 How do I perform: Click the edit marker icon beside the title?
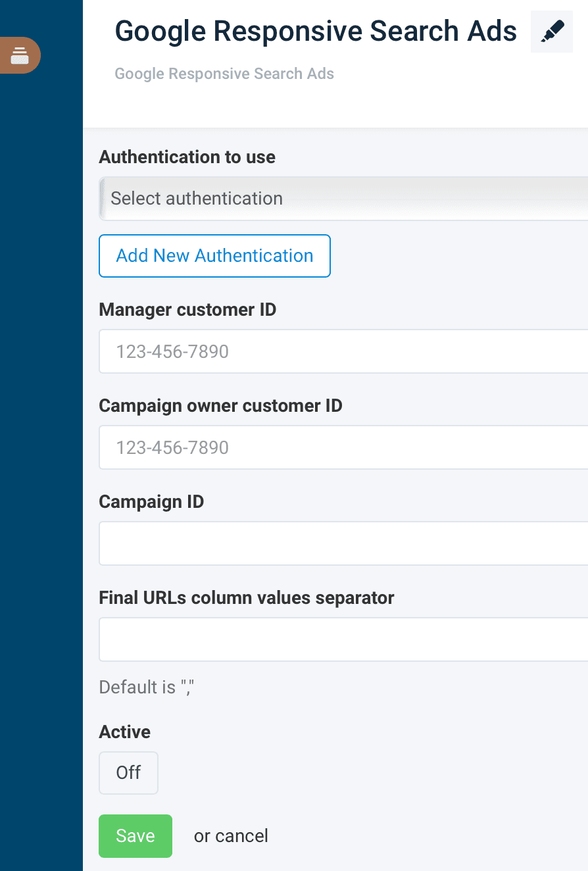[x=551, y=32]
